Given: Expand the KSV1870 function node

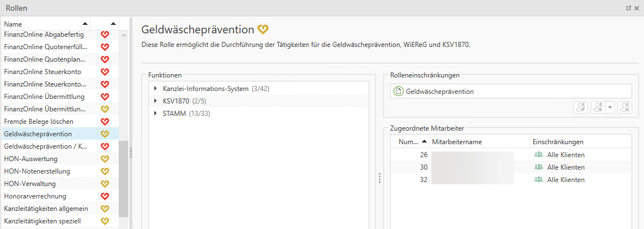Looking at the screenshot, I should click(x=155, y=101).
